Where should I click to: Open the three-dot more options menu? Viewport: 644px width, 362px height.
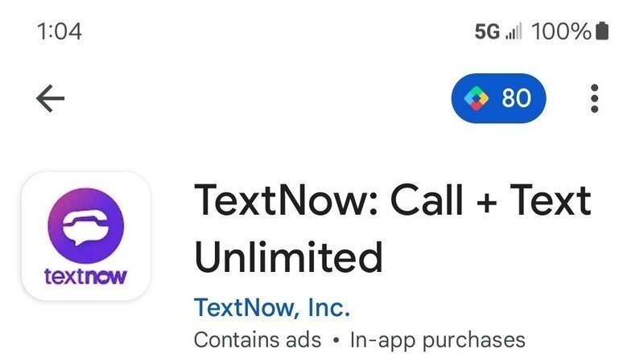[x=594, y=98]
